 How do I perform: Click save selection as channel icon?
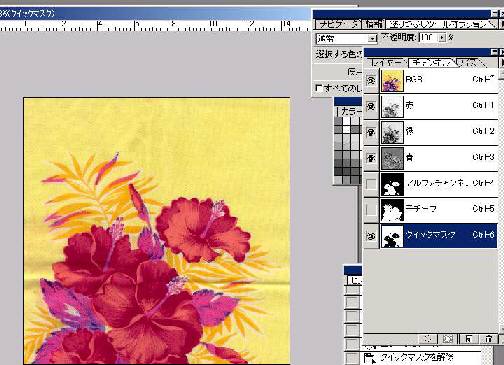coord(448,339)
